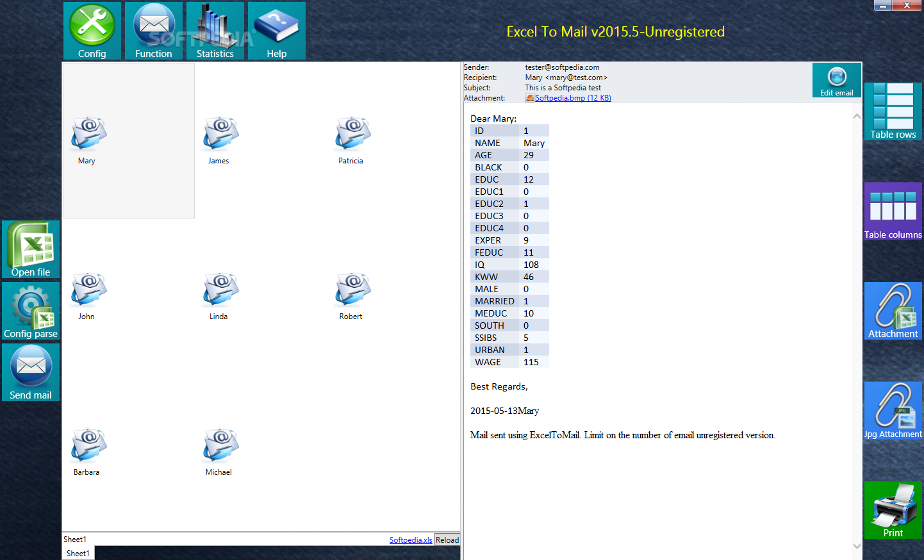
Task: Add an Excel Attachment
Action: point(893,311)
